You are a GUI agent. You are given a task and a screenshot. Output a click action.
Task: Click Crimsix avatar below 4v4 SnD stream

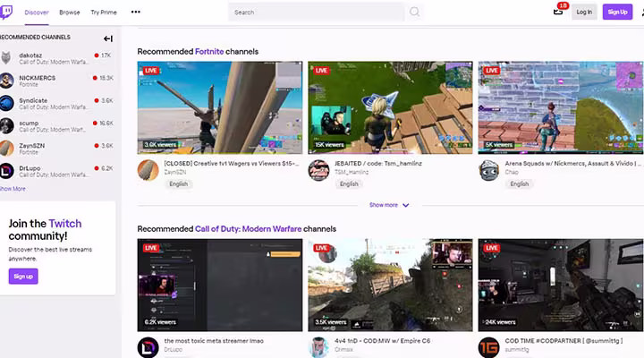[318, 347]
